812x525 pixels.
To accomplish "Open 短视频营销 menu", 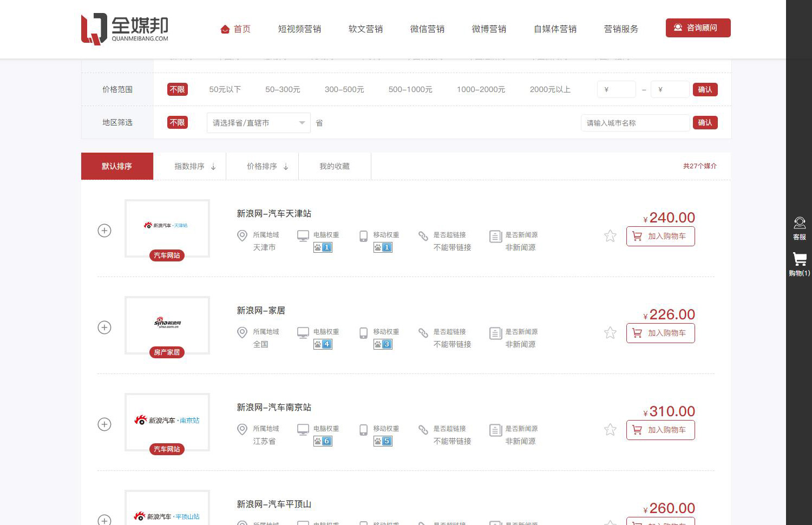I will pyautogui.click(x=299, y=29).
